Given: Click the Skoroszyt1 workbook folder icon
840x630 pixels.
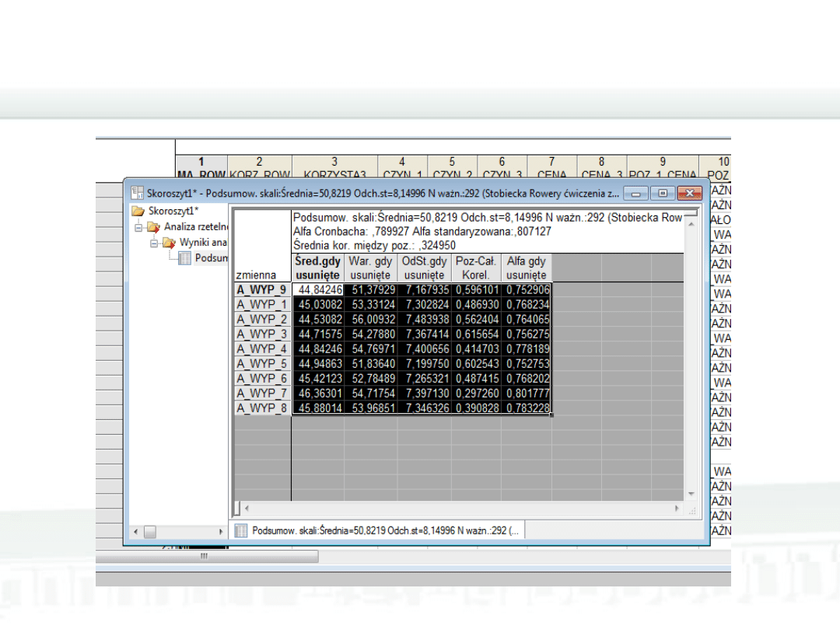Looking at the screenshot, I should tap(138, 211).
